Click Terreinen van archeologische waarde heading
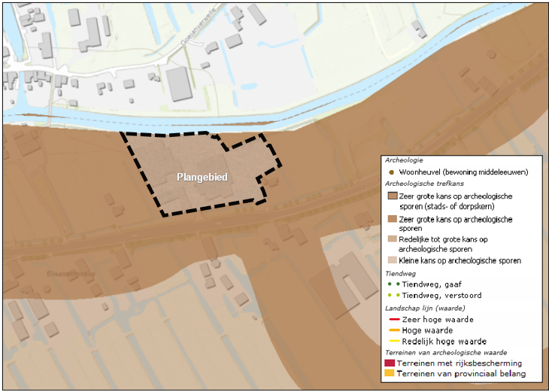549x392 pixels. (446, 352)
